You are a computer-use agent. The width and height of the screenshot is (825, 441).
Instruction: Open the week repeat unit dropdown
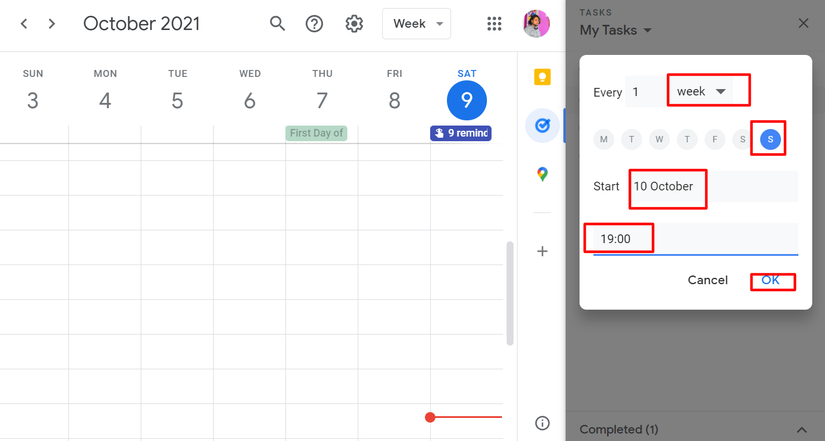pos(701,92)
